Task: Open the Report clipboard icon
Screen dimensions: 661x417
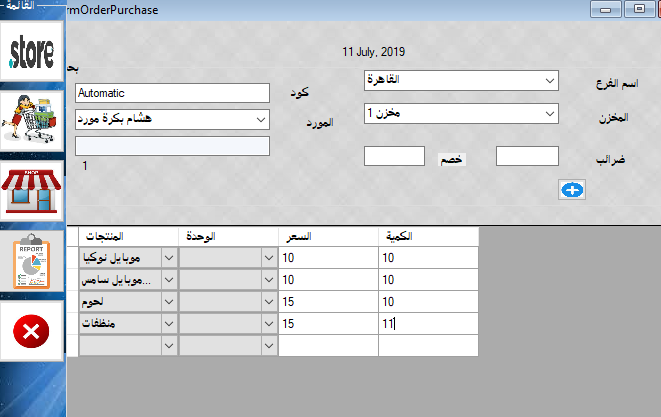Action: pyautogui.click(x=32, y=261)
